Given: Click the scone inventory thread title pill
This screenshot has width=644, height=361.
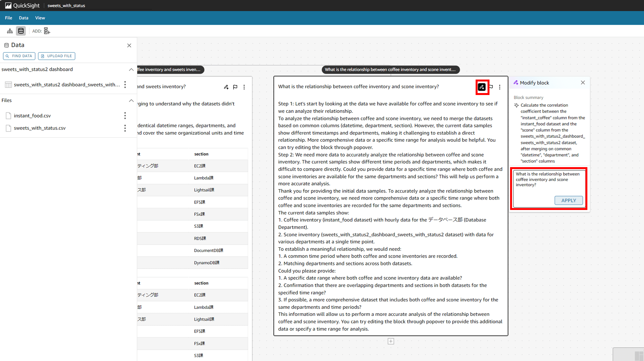Looking at the screenshot, I should click(391, 70).
